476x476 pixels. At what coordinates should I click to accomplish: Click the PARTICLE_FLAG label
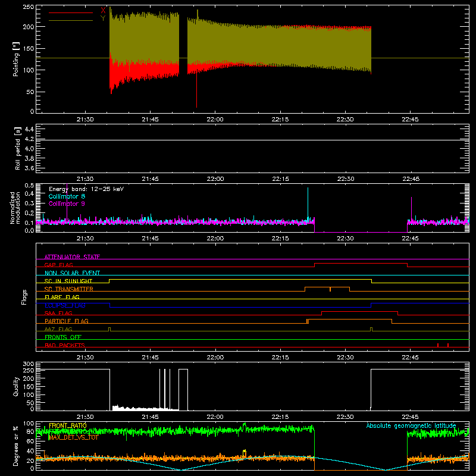[67, 321]
